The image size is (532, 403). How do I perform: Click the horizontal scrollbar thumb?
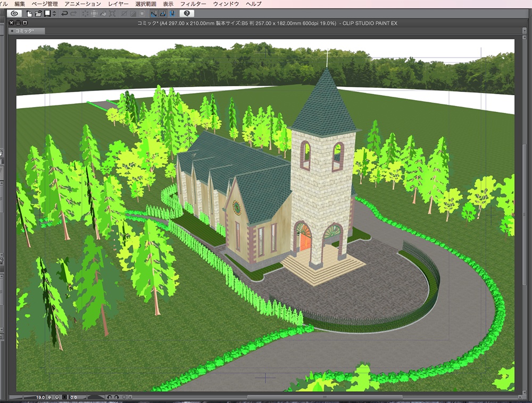click(x=325, y=397)
